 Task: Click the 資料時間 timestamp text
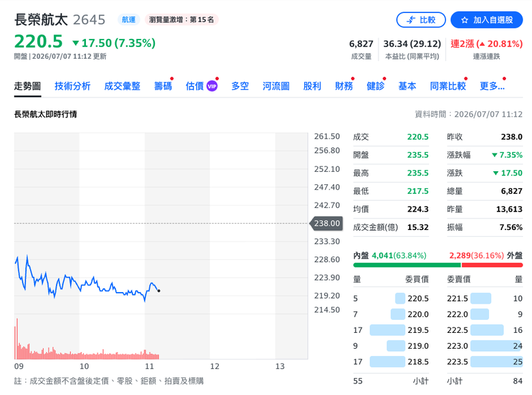point(469,115)
